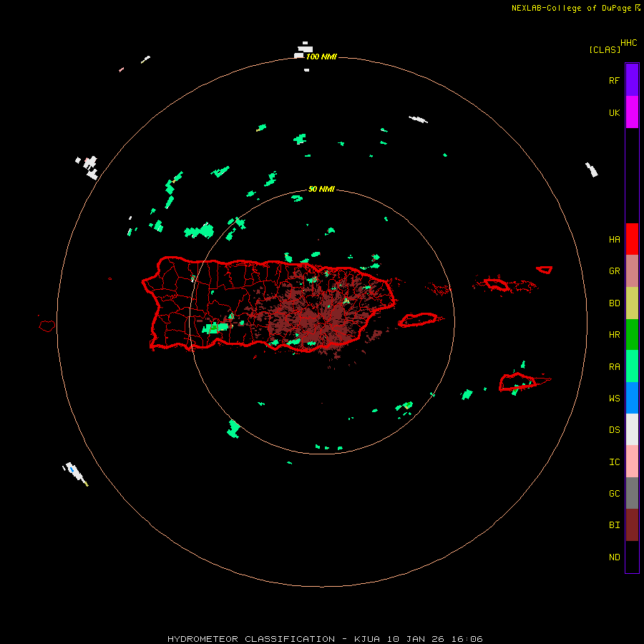
Task: Click the [CLAS] legend header
Action: coord(605,49)
